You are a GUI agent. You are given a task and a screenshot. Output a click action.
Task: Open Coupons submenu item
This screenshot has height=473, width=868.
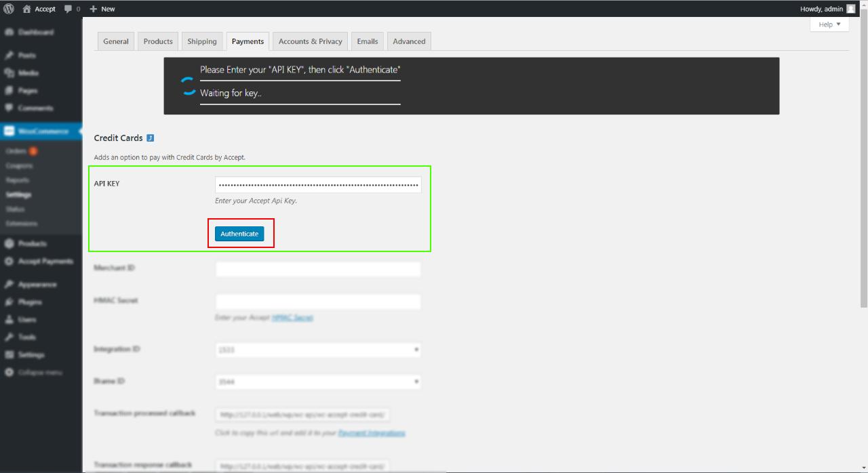19,165
